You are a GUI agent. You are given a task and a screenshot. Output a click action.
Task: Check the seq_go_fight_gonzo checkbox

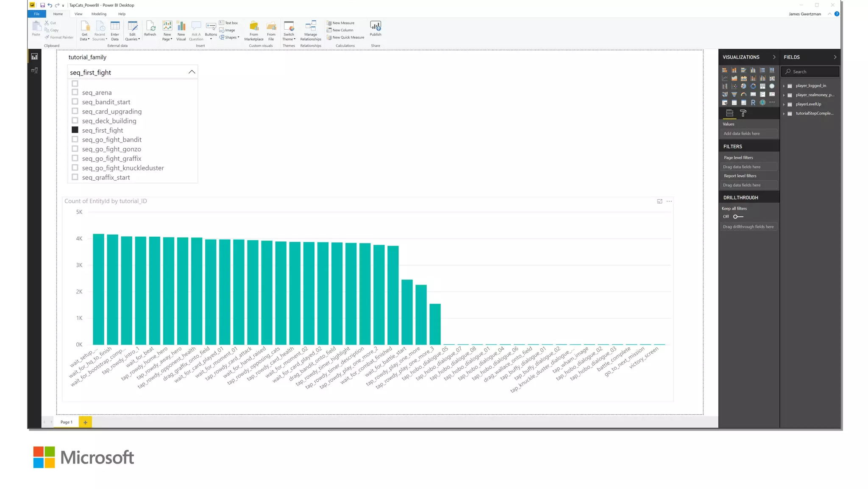click(75, 149)
